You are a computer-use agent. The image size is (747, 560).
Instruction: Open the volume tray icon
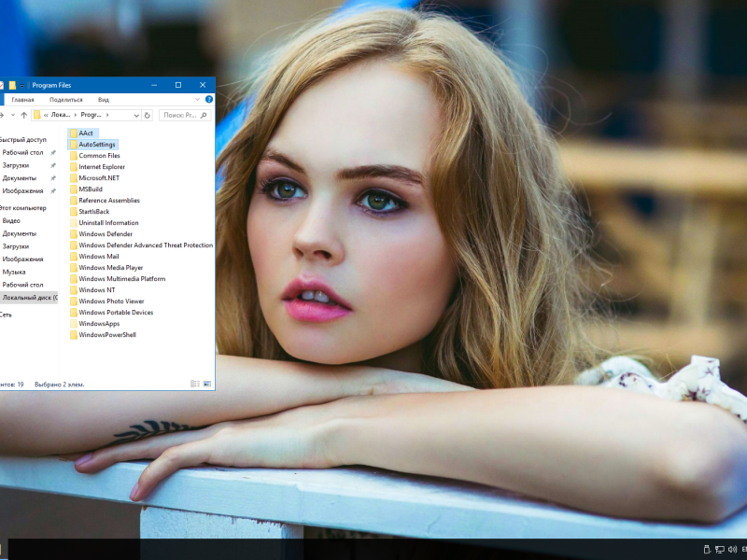click(733, 550)
